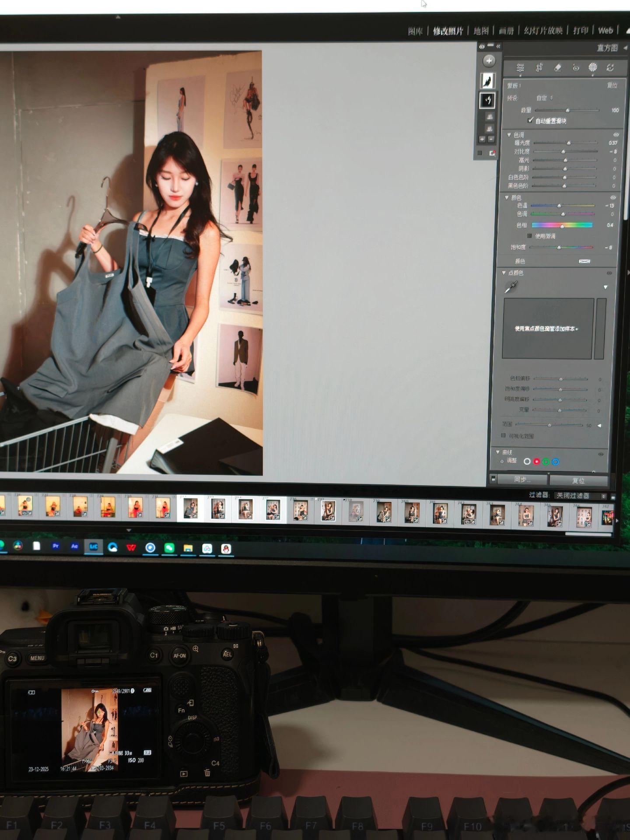Select the red curve channel circle
Viewport: 630px width, 840px height.
[537, 462]
